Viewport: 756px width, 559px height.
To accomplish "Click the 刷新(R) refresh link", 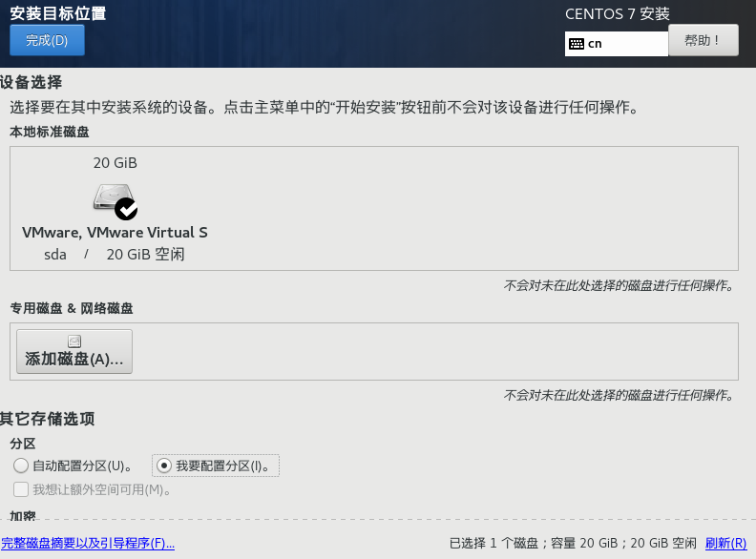I will click(x=725, y=543).
